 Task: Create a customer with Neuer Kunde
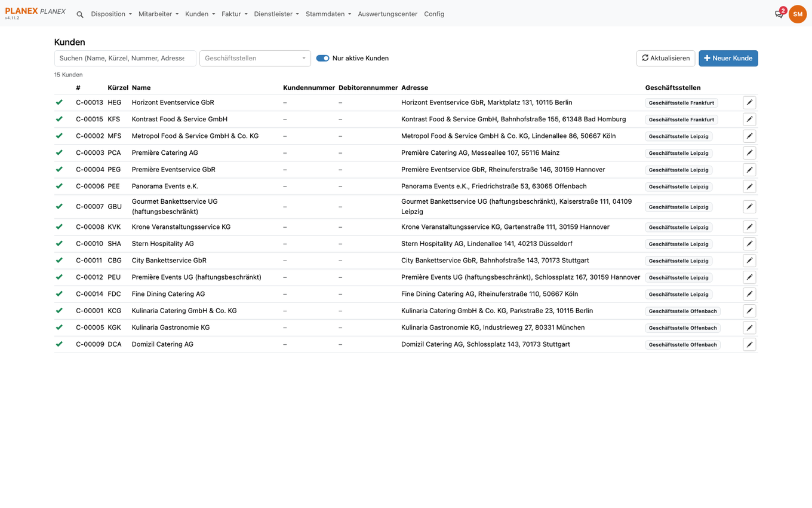pyautogui.click(x=728, y=59)
